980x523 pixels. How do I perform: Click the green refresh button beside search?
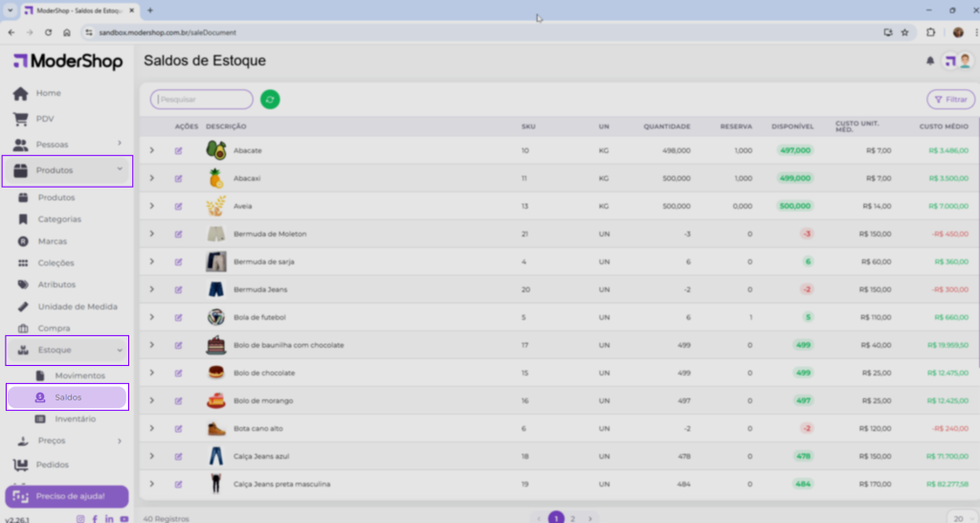271,99
